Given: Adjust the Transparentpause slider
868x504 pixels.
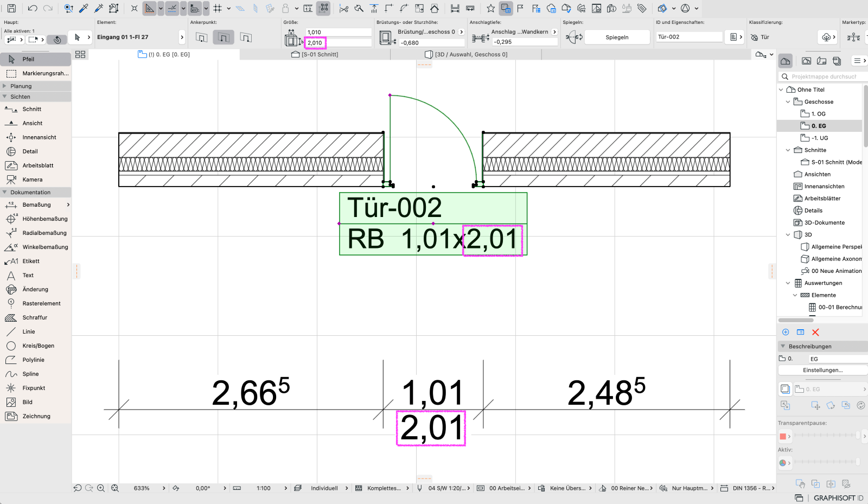Looking at the screenshot, I should pos(826,435).
